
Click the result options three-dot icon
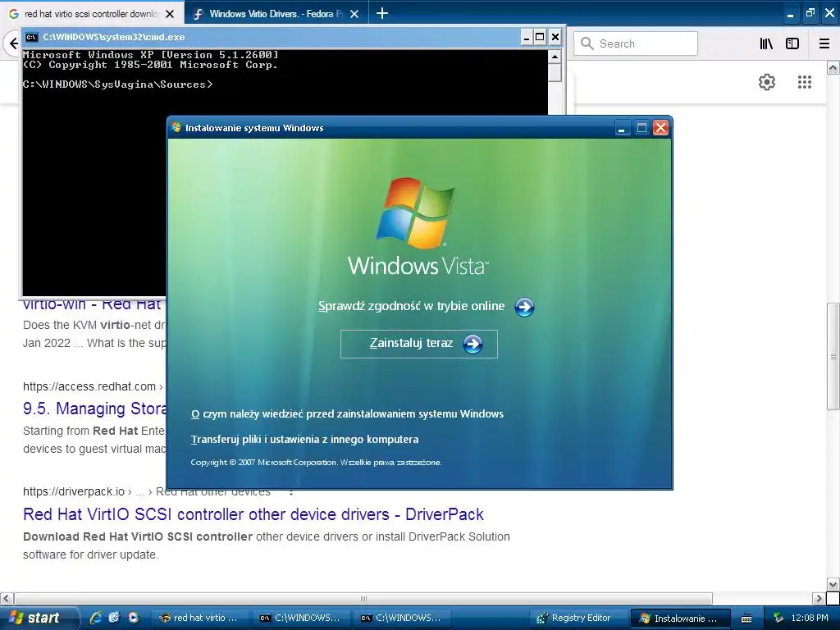[291, 492]
